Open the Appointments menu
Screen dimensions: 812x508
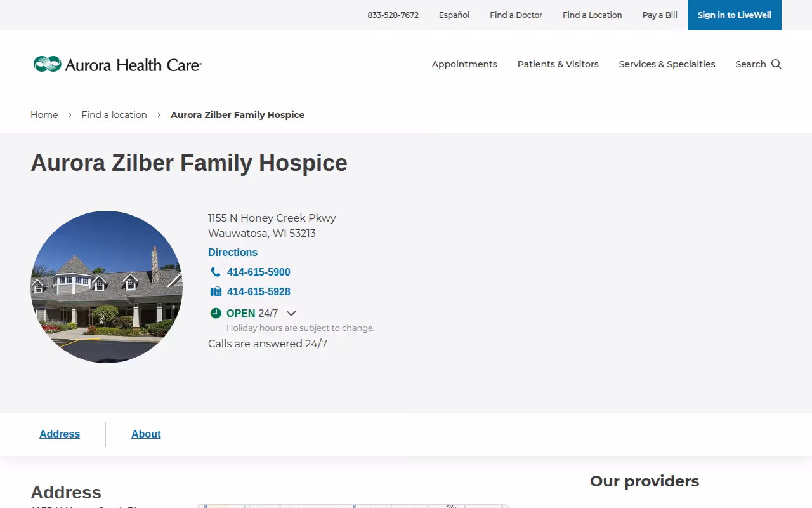click(x=464, y=64)
